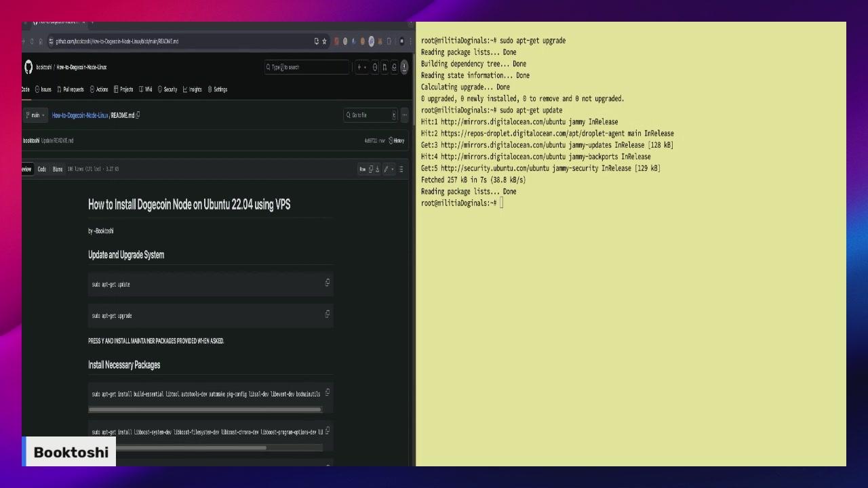868x488 pixels.
Task: Copy the README.md file path
Action: (x=138, y=115)
